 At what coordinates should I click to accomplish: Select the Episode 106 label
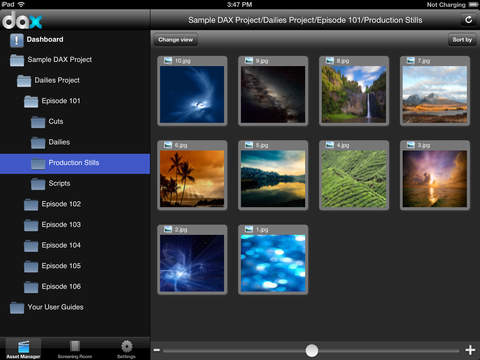(x=61, y=287)
